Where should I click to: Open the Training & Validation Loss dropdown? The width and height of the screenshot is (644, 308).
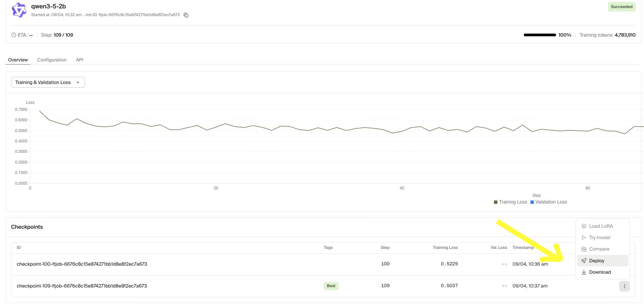48,82
